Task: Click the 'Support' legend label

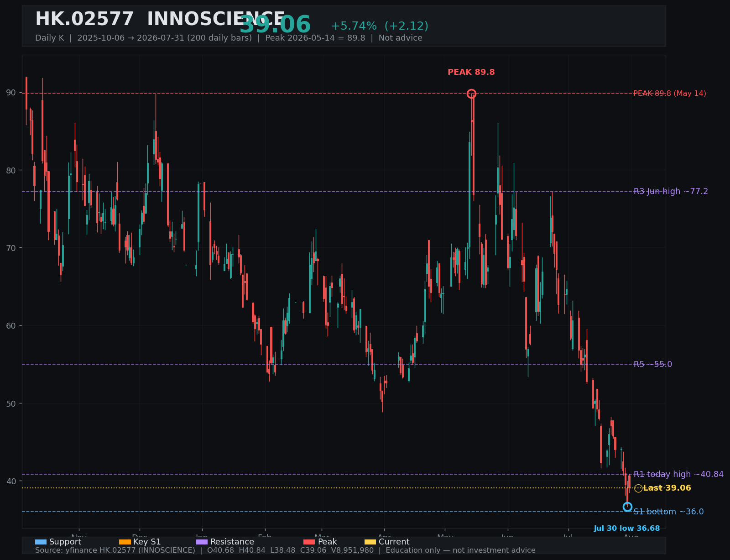Action: pyautogui.click(x=65, y=542)
